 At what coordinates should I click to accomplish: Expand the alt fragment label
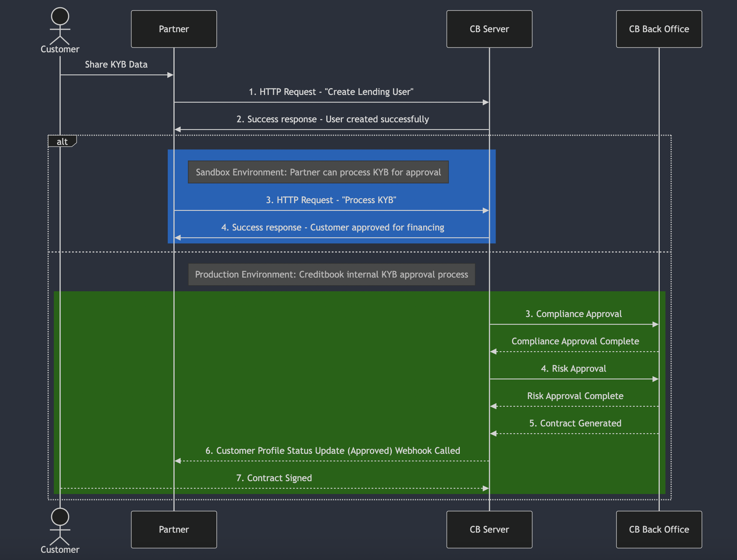point(62,141)
